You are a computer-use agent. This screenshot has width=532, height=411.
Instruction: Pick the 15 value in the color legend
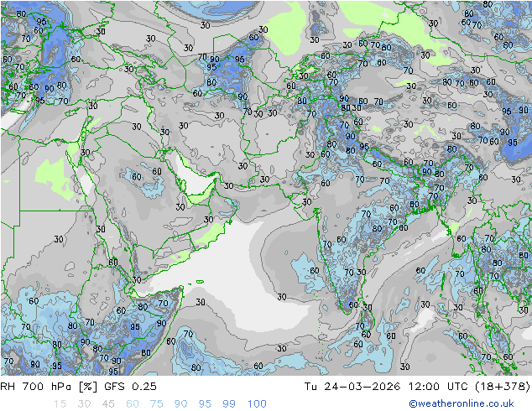coord(60,404)
